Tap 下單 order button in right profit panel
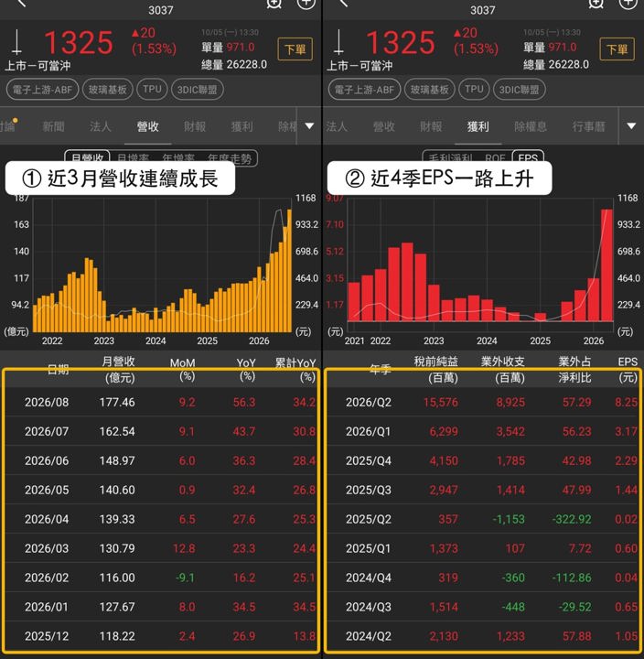The width and height of the screenshot is (644, 659). click(617, 49)
